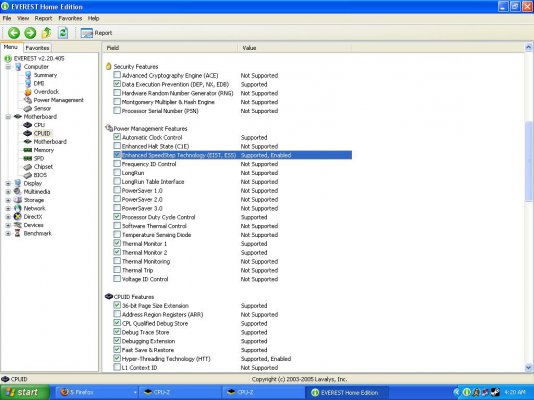Click the Refresh toolbar icon
Image resolution: width=534 pixels, height=400 pixels.
63,33
